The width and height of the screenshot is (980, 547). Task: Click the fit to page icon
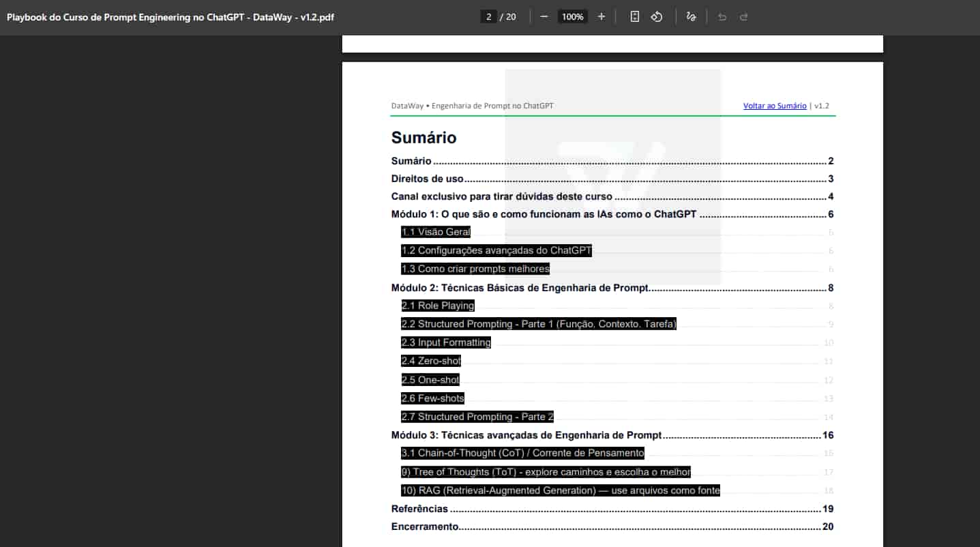coord(634,17)
